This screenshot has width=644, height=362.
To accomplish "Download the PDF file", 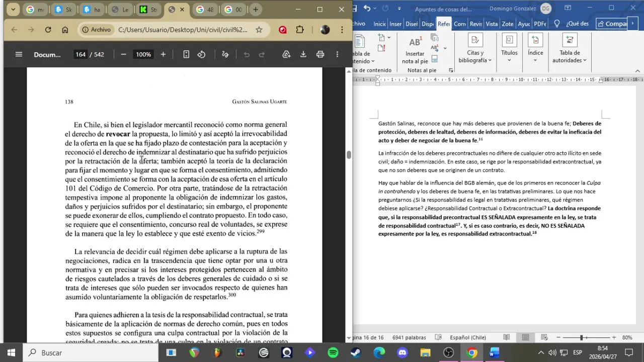I will [x=303, y=54].
